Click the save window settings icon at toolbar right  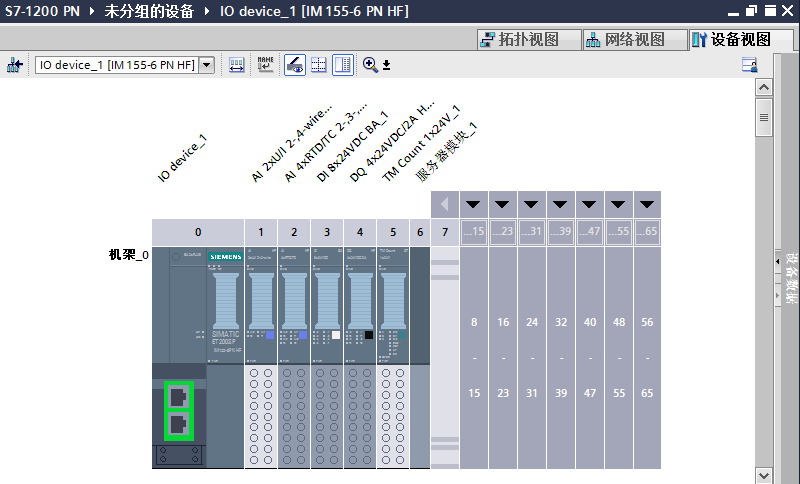(749, 65)
